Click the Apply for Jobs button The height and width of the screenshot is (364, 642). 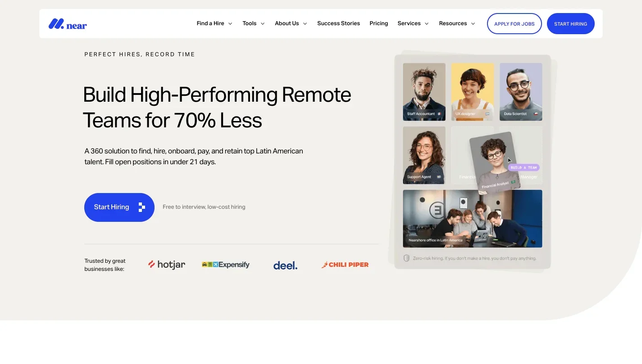(x=514, y=24)
